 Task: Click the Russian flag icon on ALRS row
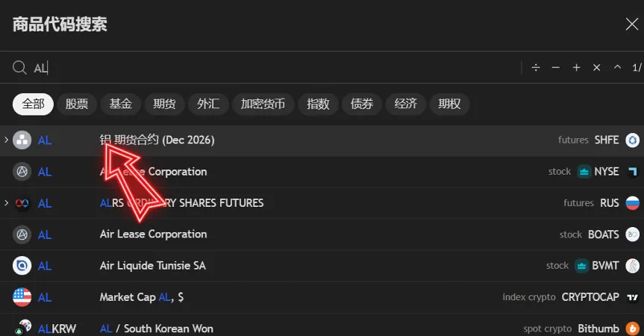[632, 203]
